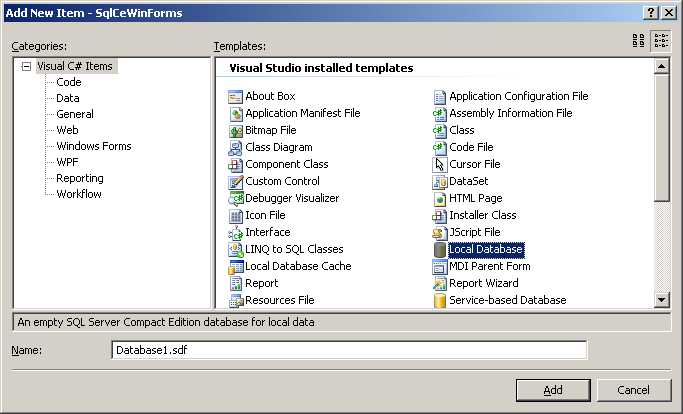Screen dimensions: 683x414
Task: Select the HTML Page icon
Action: pos(440,198)
